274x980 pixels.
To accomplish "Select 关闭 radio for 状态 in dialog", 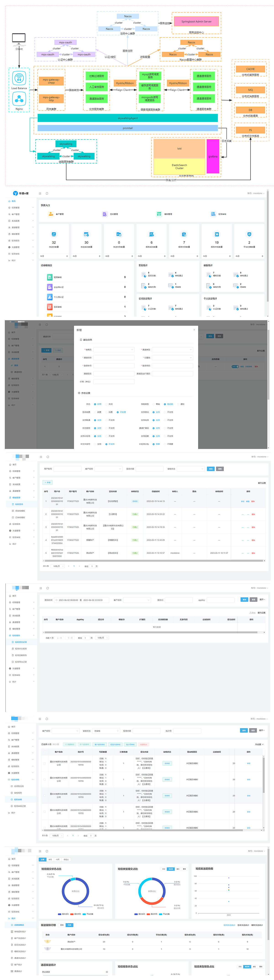I will 106,404.
